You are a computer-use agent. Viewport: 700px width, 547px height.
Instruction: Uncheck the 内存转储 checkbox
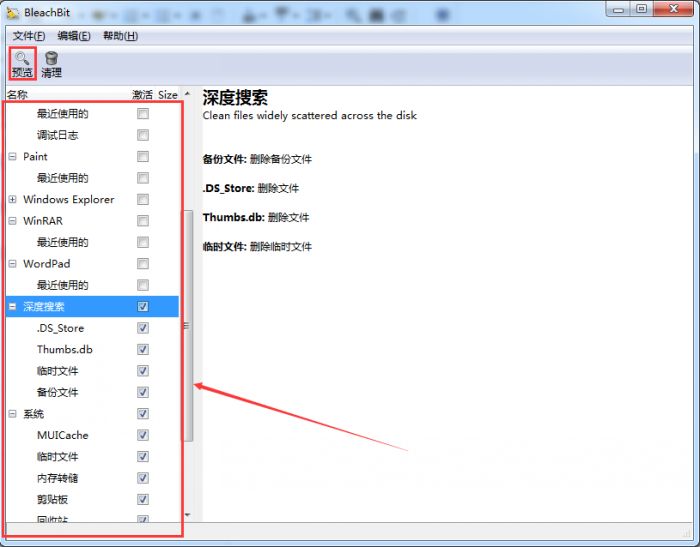click(x=143, y=478)
